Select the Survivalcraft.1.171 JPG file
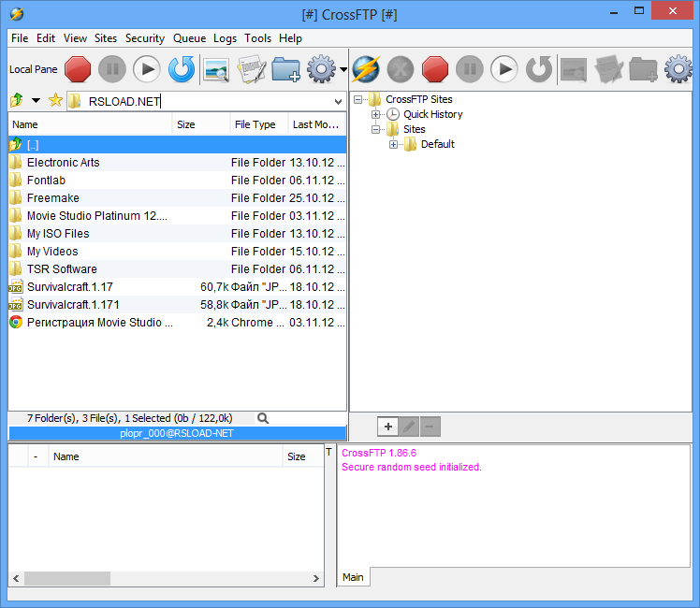 coord(177,305)
